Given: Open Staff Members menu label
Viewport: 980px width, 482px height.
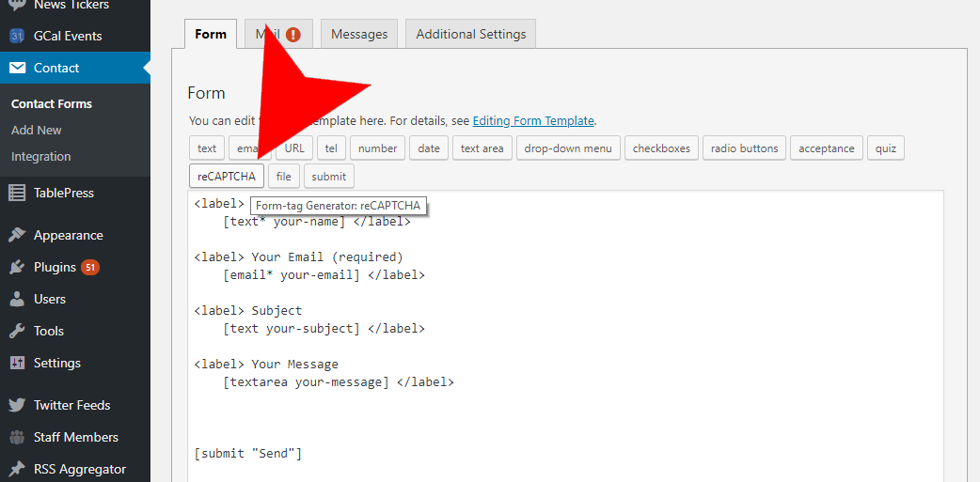Looking at the screenshot, I should [x=75, y=437].
